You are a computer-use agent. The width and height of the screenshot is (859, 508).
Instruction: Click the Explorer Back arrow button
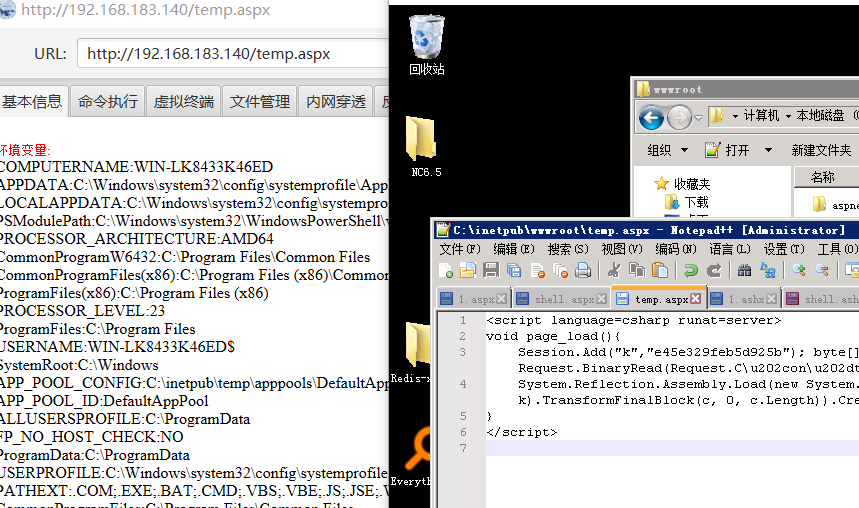coord(651,117)
